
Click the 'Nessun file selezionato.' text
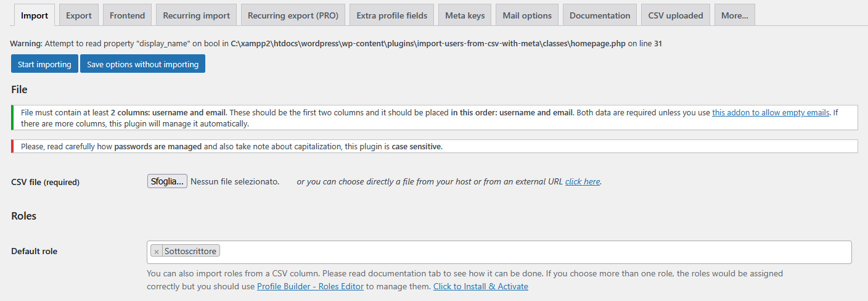click(235, 182)
